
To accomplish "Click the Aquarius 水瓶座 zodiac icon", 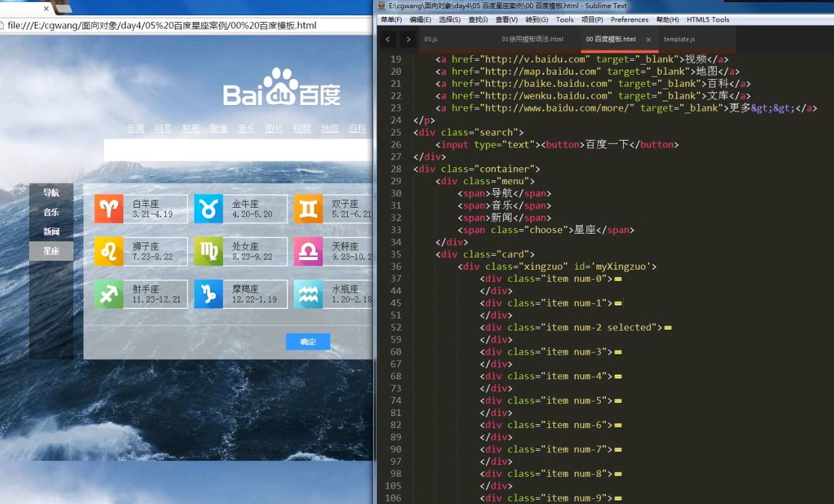I will [308, 294].
